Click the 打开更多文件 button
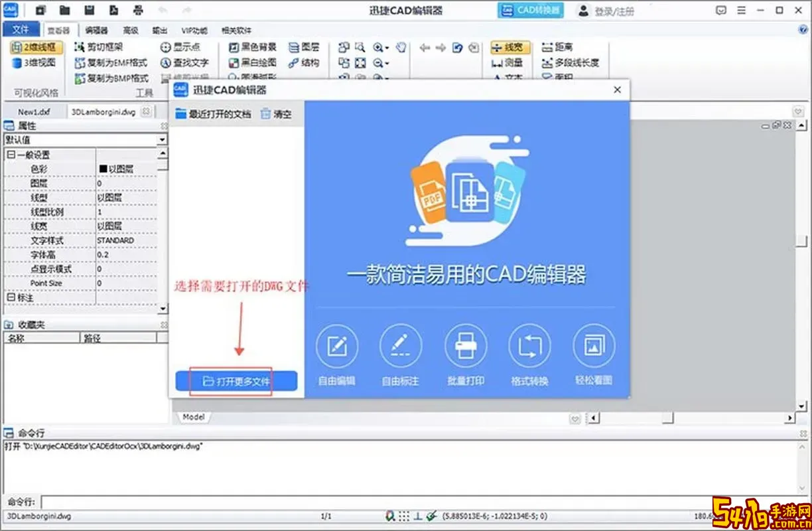Viewport: 812px width, 531px height. click(x=236, y=381)
